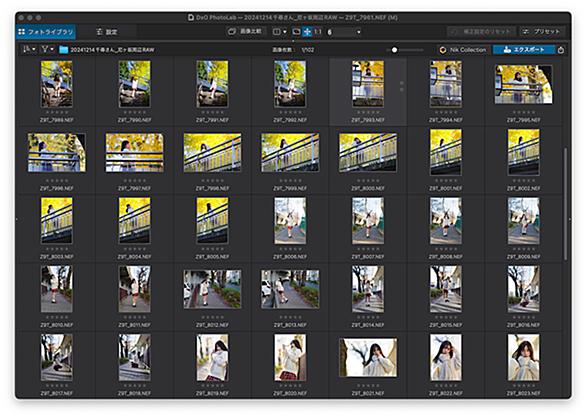The height and width of the screenshot is (417, 586).
Task: Launch the Nik Collection plugin
Action: tap(463, 50)
